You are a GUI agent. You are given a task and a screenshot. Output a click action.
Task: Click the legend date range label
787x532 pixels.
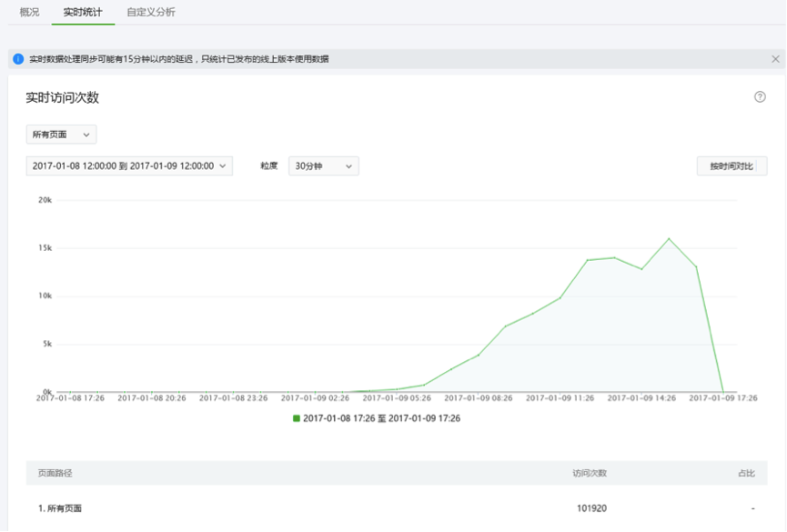point(381,418)
